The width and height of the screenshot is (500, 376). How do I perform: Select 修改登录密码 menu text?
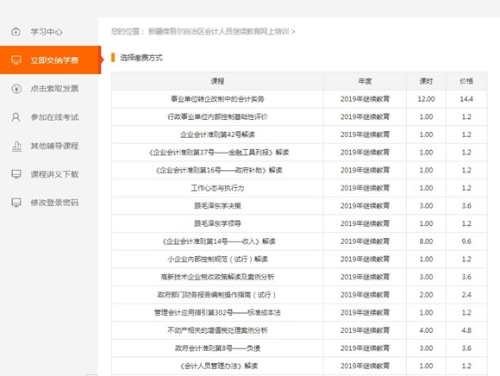55,203
